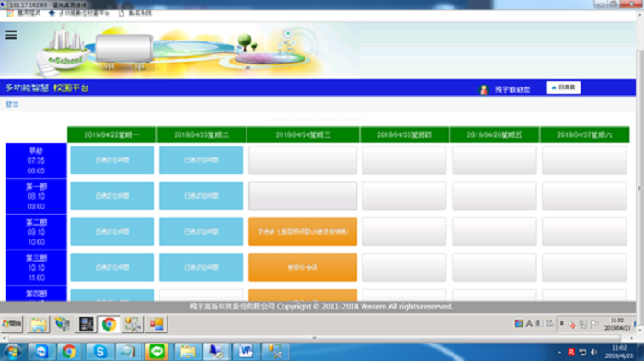644x361 pixels.
Task: Click the 09:10-10:00 second period label
Action: tap(36, 232)
